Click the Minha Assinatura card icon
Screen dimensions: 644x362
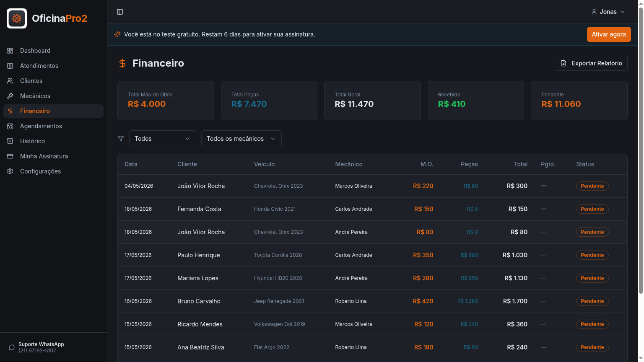point(10,156)
